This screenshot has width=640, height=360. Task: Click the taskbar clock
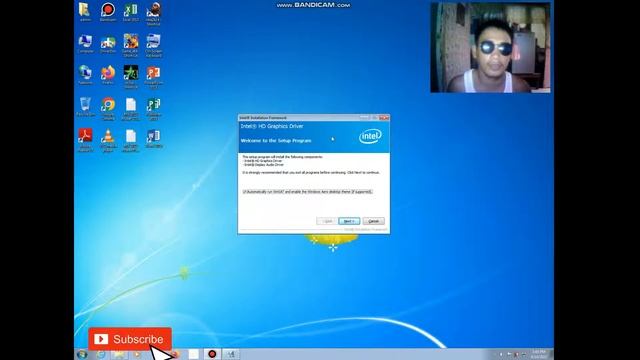(539, 354)
